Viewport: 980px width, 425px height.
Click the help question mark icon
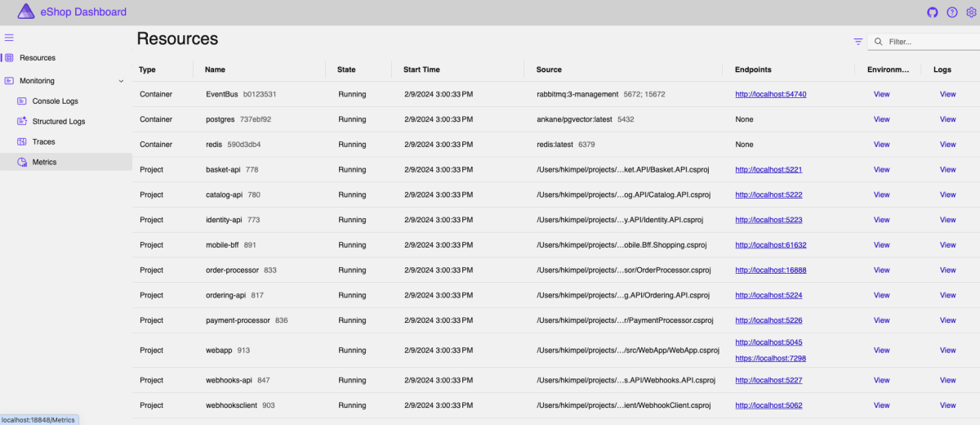point(951,12)
